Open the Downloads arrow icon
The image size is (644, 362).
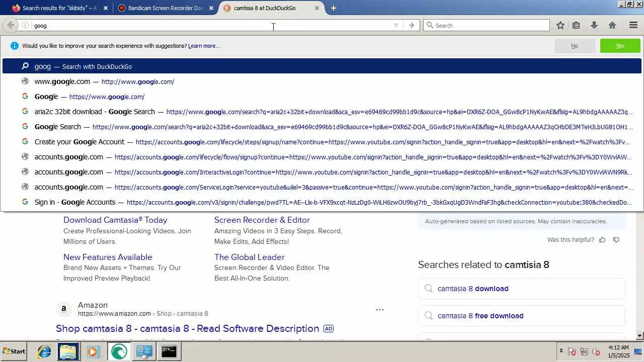594,25
